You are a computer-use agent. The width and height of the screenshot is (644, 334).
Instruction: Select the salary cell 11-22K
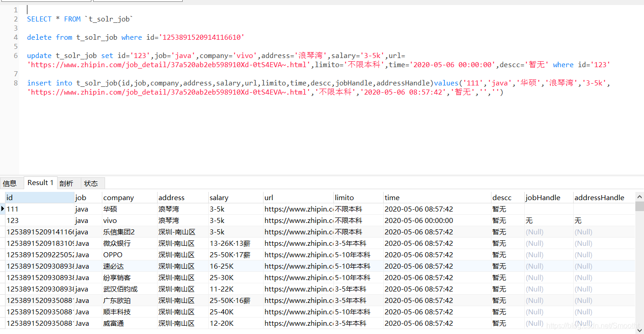click(x=236, y=289)
